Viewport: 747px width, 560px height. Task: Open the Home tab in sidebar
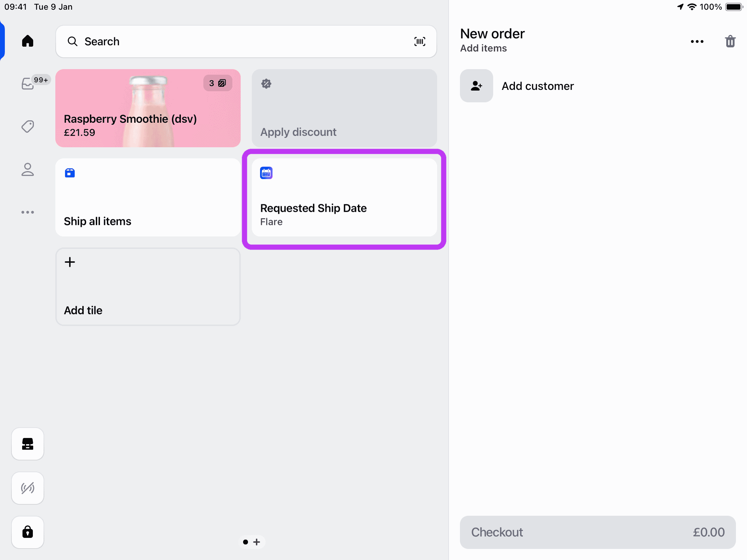coord(28,41)
